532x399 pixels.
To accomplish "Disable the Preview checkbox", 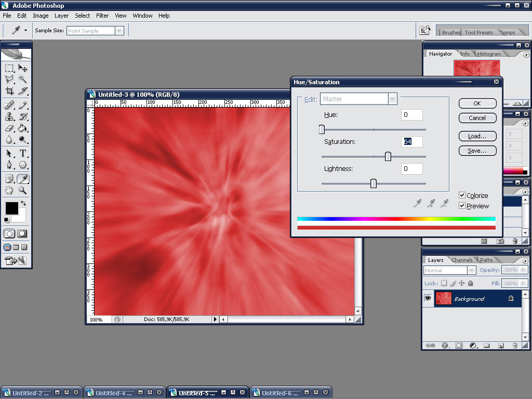I will pyautogui.click(x=462, y=206).
